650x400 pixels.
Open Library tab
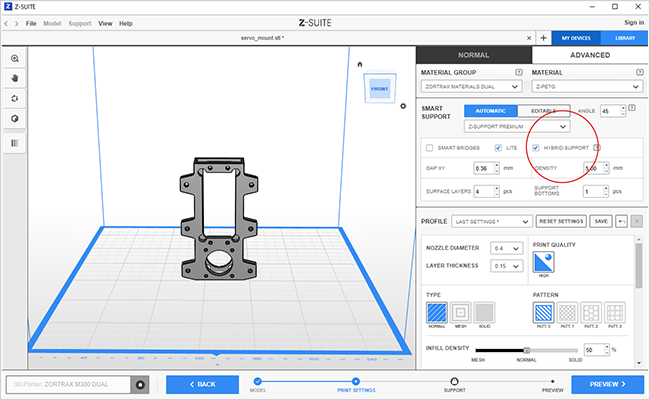click(625, 38)
